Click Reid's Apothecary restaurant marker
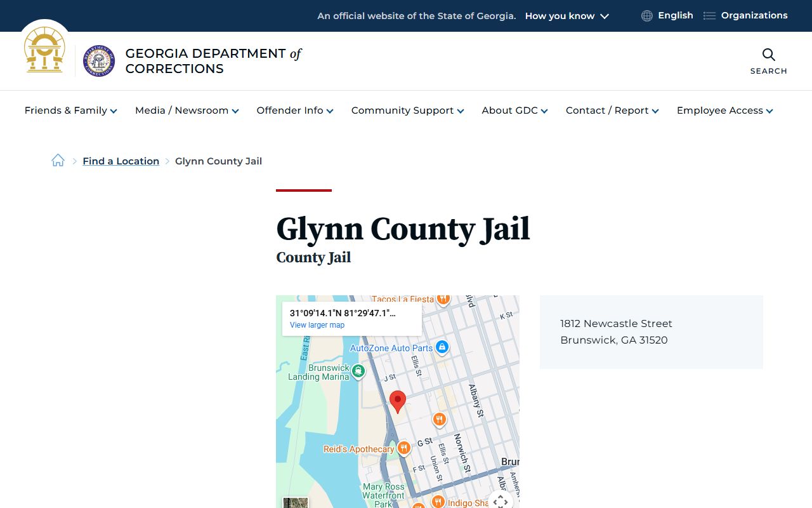Viewport: 812px width, 508px height. [403, 448]
